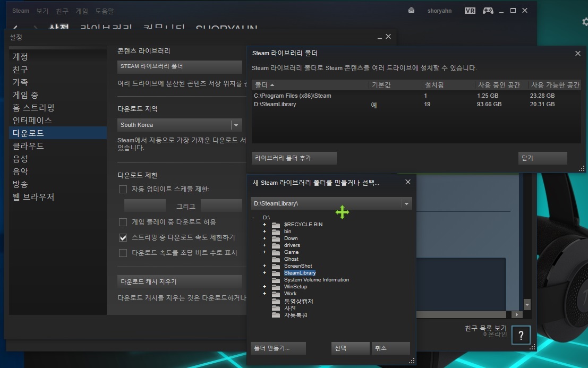The width and height of the screenshot is (588, 368).
Task: Enable 자동 업데이트 스케줄 제한 checkbox
Action: [x=123, y=189]
